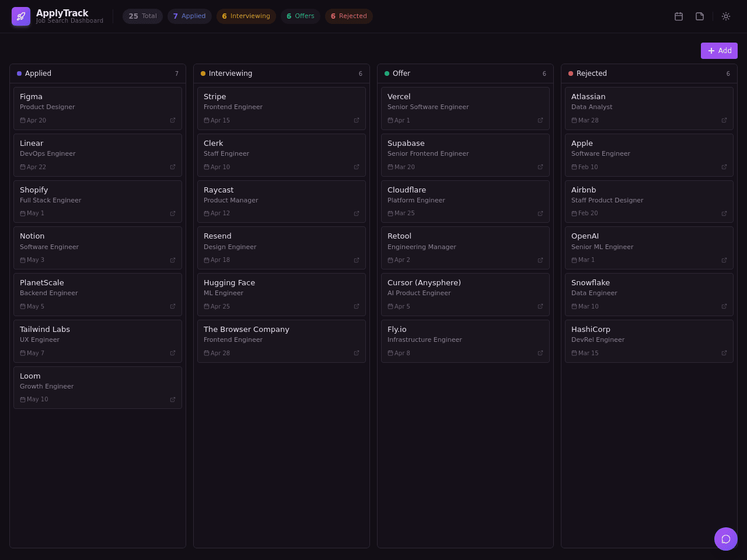Click the Vercel company name

399,97
